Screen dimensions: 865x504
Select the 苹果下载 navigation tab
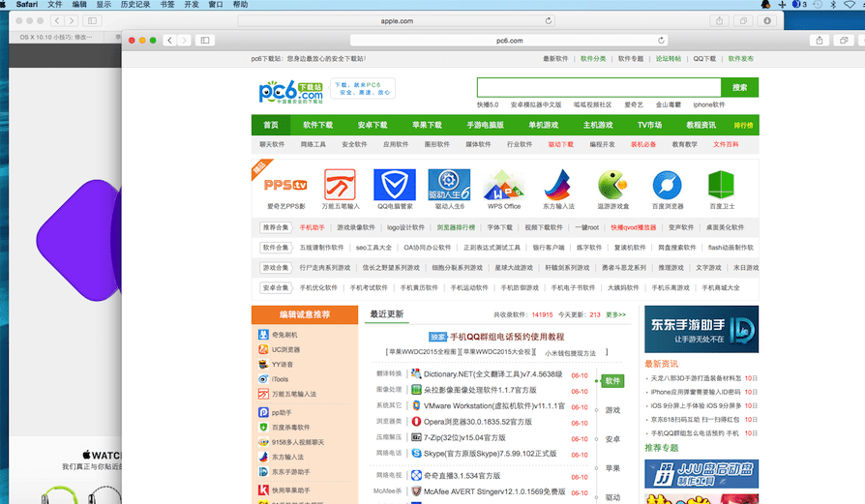point(427,125)
